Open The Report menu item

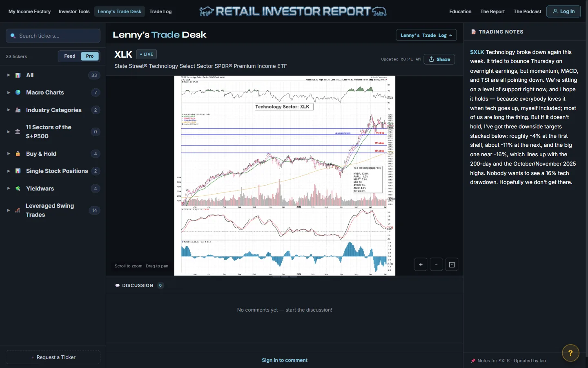492,11
